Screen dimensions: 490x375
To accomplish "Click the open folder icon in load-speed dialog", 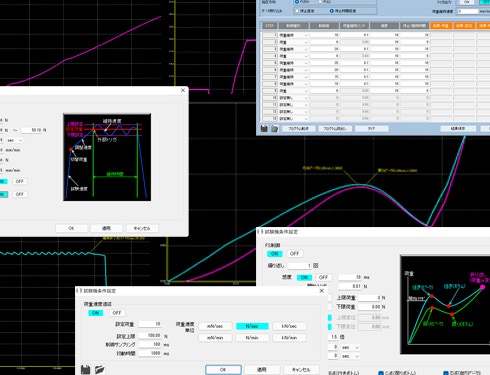I will click(99, 369).
